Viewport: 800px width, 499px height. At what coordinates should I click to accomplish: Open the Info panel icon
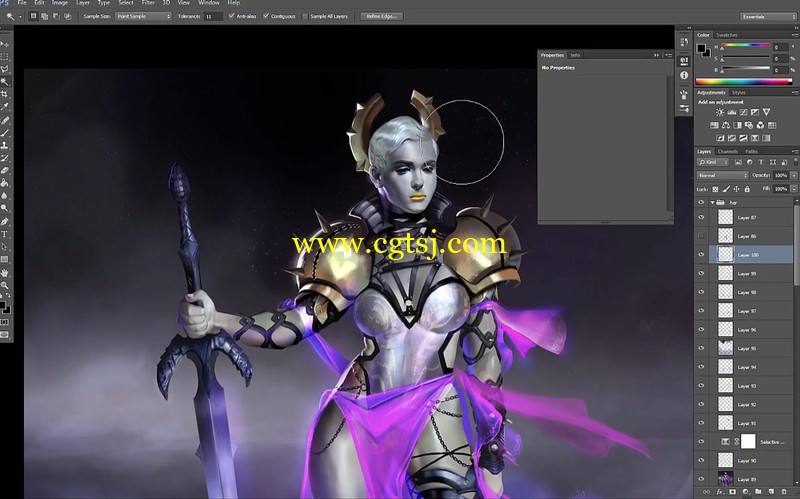pyautogui.click(x=684, y=75)
